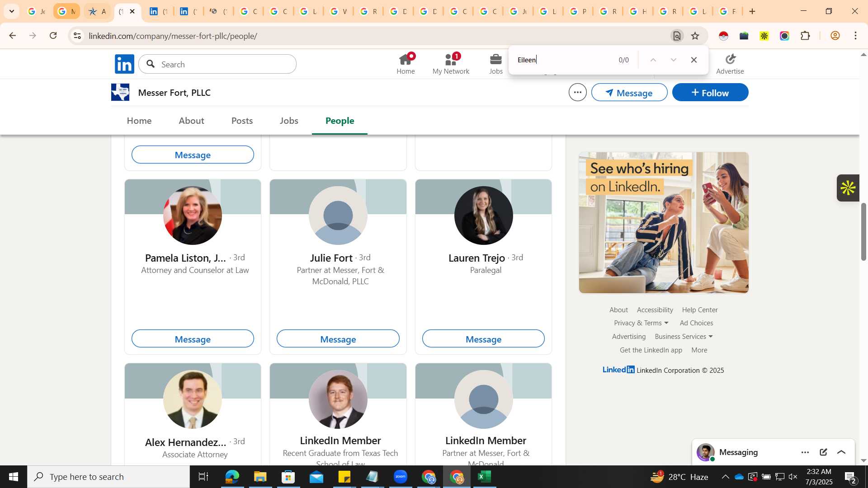Open File Explorer from taskbar
Viewport: 868px width, 488px height.
click(260, 477)
